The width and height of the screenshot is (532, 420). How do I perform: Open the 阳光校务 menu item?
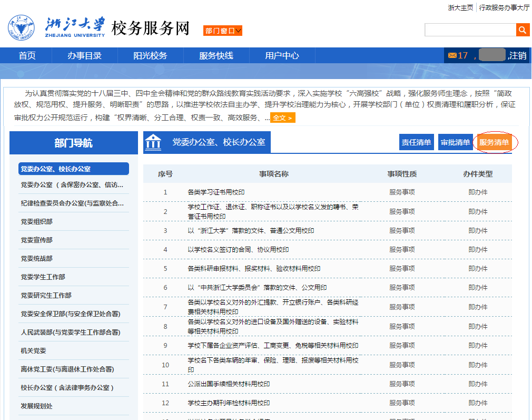point(150,55)
